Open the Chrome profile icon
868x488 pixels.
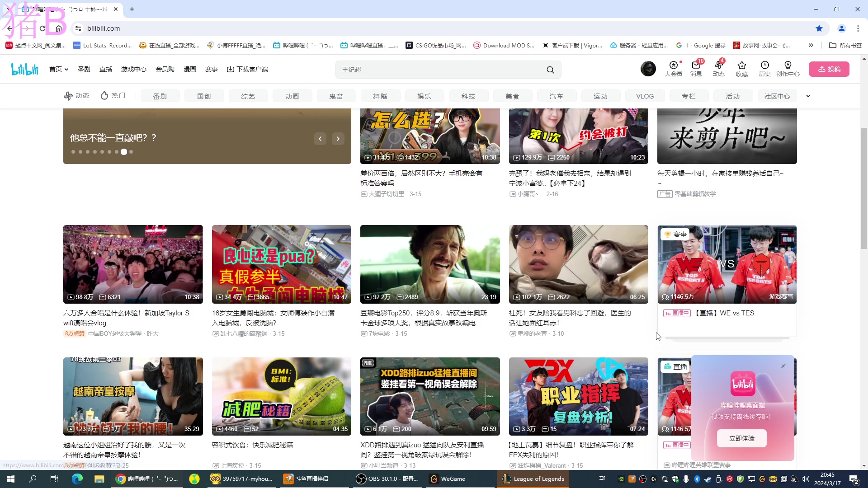coord(842,28)
